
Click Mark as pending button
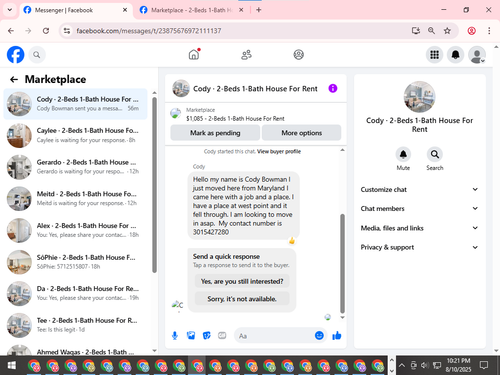pyautogui.click(x=215, y=133)
